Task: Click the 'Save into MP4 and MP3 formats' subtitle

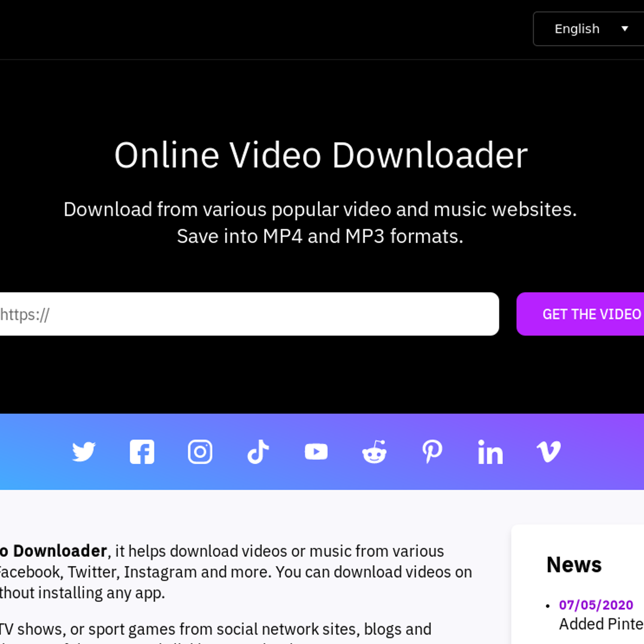Action: point(320,236)
